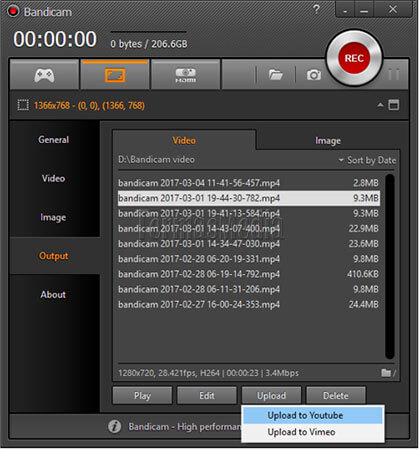
Task: Click 22.9MB file size value
Action: coord(364,229)
